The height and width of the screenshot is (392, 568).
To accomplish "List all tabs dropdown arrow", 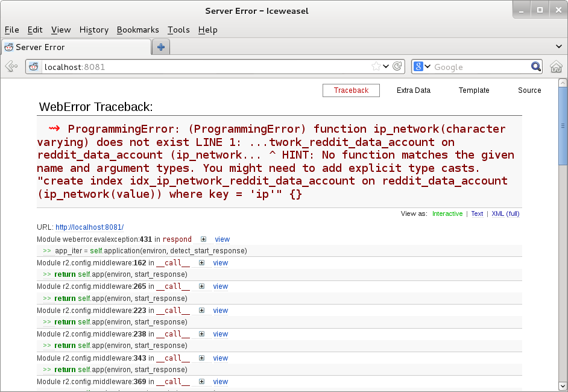I will tap(558, 47).
